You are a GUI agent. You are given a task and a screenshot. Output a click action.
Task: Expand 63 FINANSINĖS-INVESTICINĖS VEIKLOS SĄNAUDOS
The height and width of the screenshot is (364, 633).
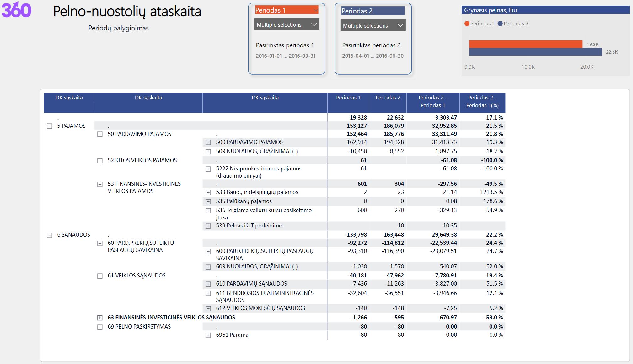(100, 318)
